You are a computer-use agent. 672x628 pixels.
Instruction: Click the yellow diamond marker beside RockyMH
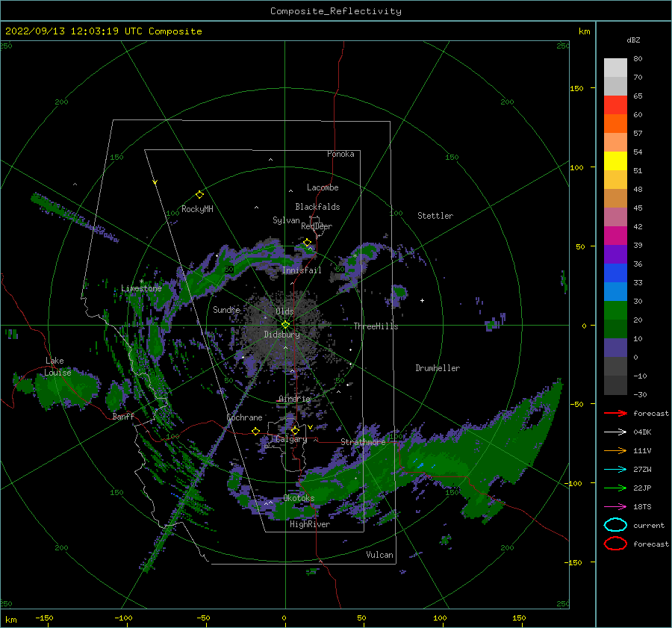pos(199,195)
